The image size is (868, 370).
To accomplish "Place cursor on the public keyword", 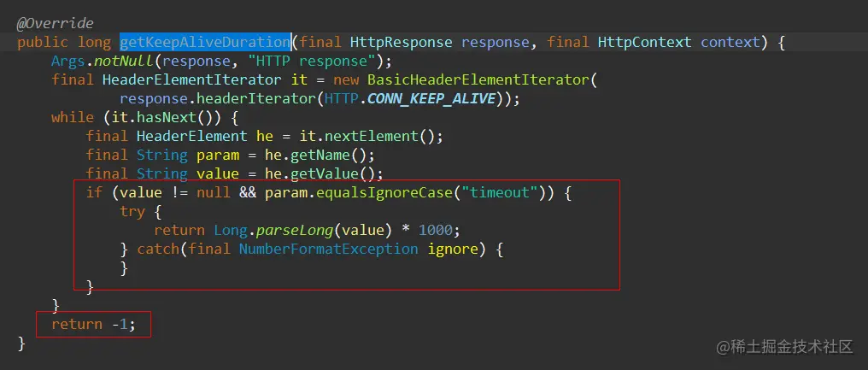I will [x=43, y=42].
